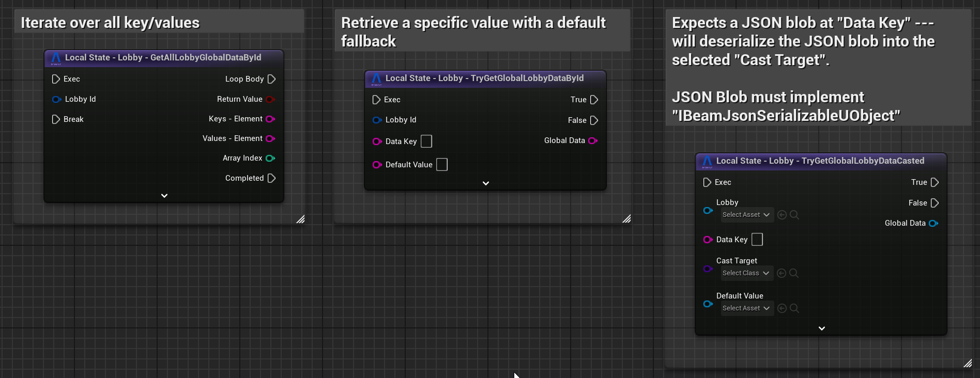Click the Keys - Element output pin
Viewport: 980px width, 378px height.
coord(270,119)
